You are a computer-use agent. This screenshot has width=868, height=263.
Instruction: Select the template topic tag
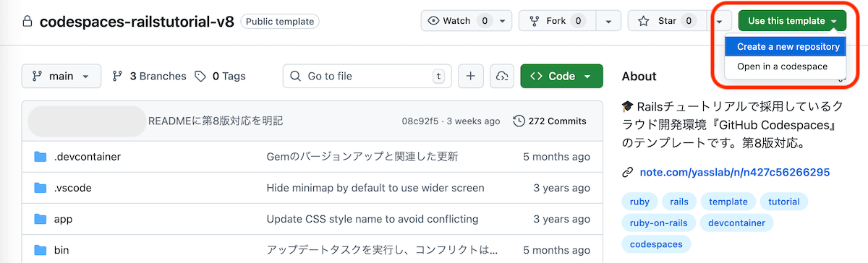[728, 202]
